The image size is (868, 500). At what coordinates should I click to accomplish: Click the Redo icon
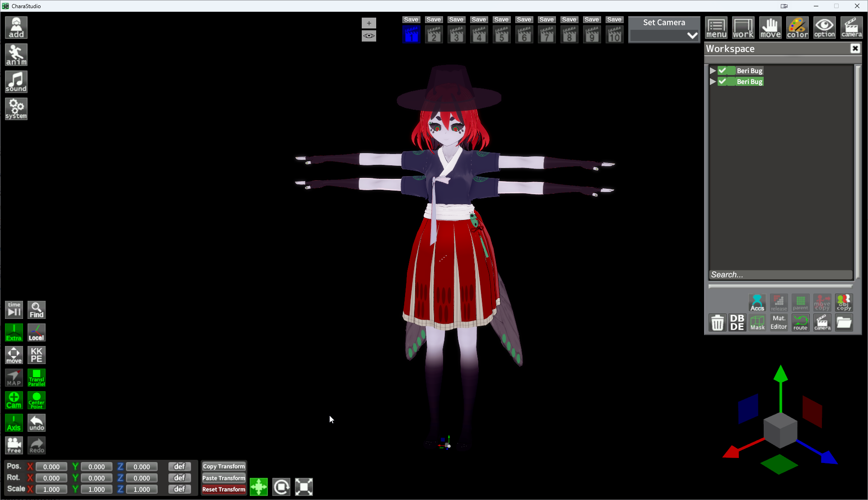(37, 445)
